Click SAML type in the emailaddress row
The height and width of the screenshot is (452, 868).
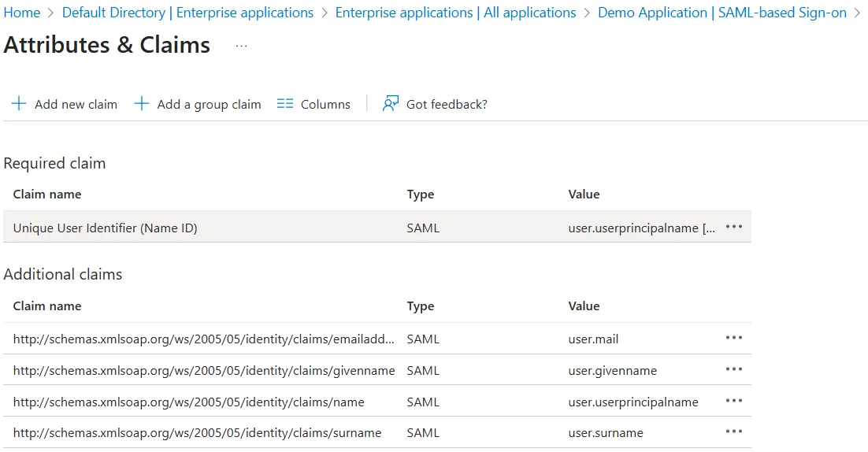(x=423, y=339)
